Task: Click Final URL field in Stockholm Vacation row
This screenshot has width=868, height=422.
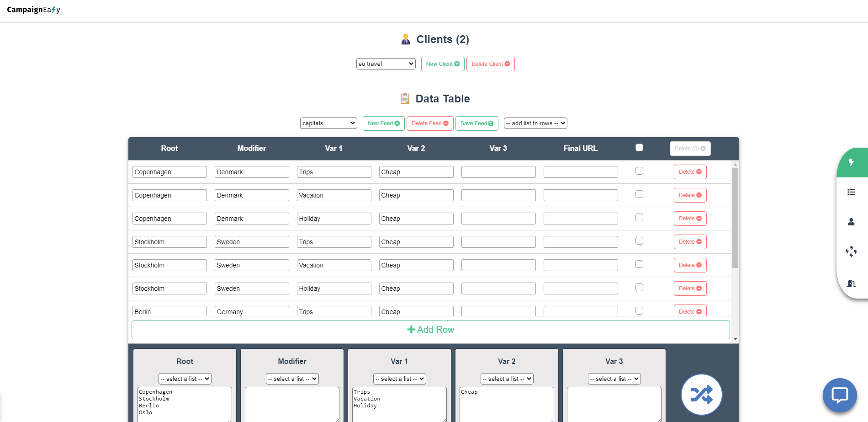Action: coord(581,265)
